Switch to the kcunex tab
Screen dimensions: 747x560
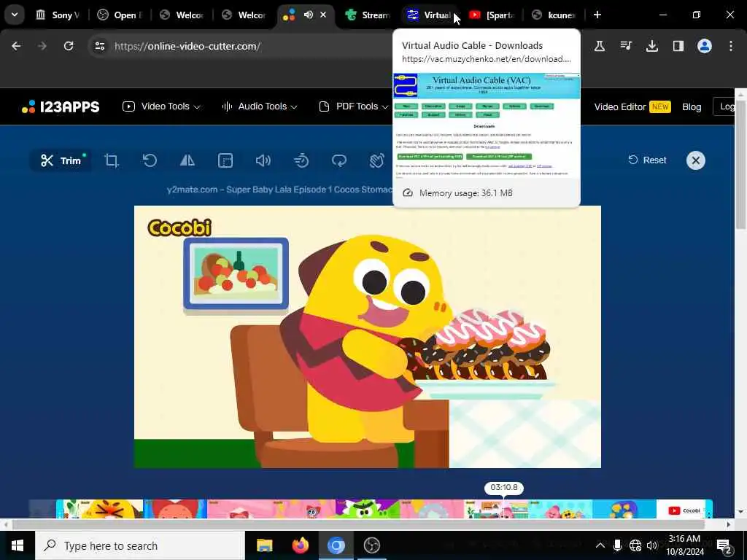[x=554, y=15]
